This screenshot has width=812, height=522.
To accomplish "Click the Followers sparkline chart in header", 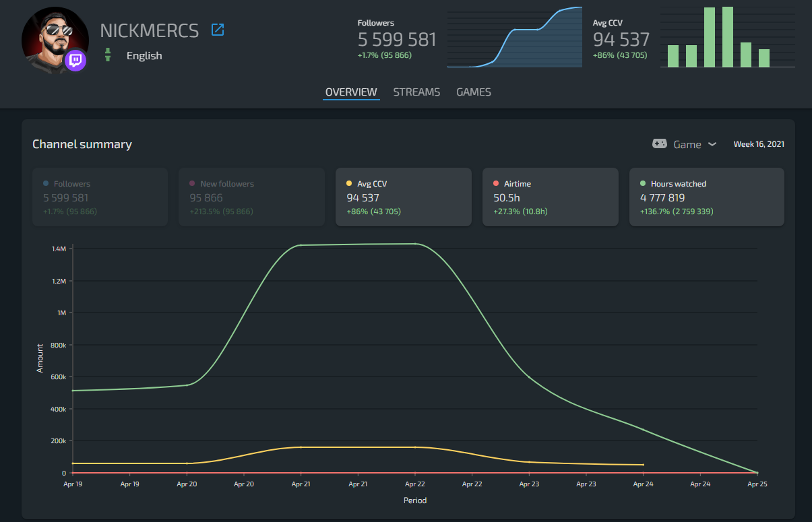I will pos(515,37).
